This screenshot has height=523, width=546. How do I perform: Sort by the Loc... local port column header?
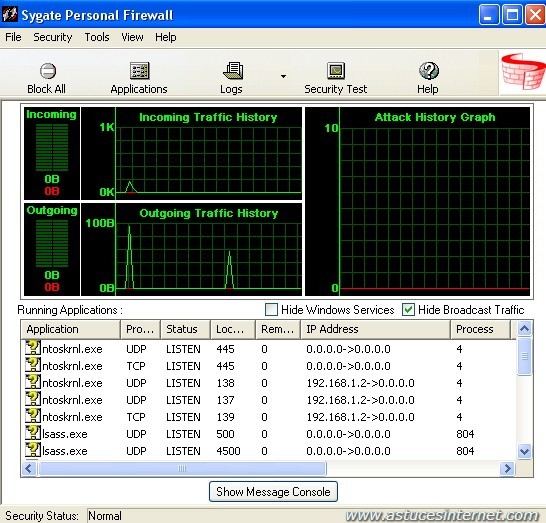[x=233, y=329]
